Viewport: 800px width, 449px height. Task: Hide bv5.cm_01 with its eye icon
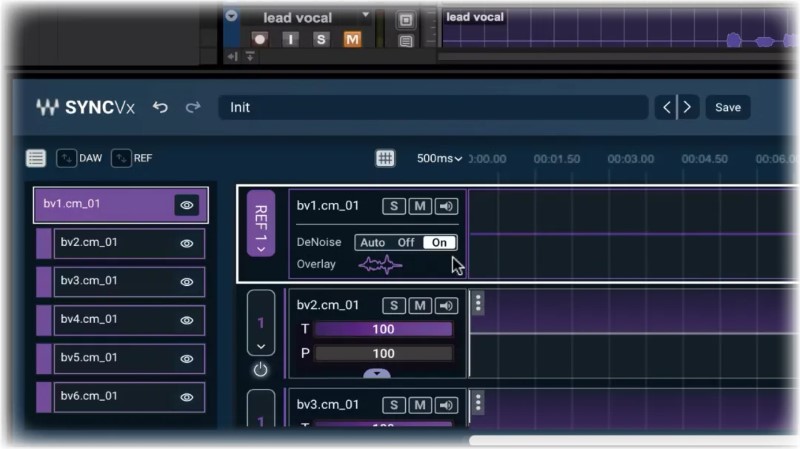click(187, 359)
